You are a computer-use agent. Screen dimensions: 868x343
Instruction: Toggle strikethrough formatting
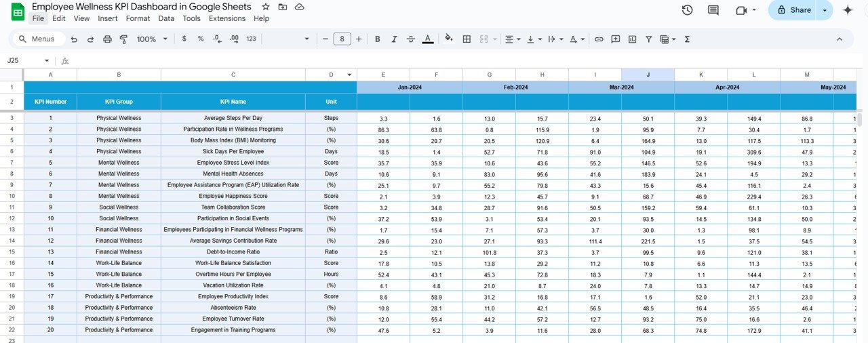(x=411, y=39)
